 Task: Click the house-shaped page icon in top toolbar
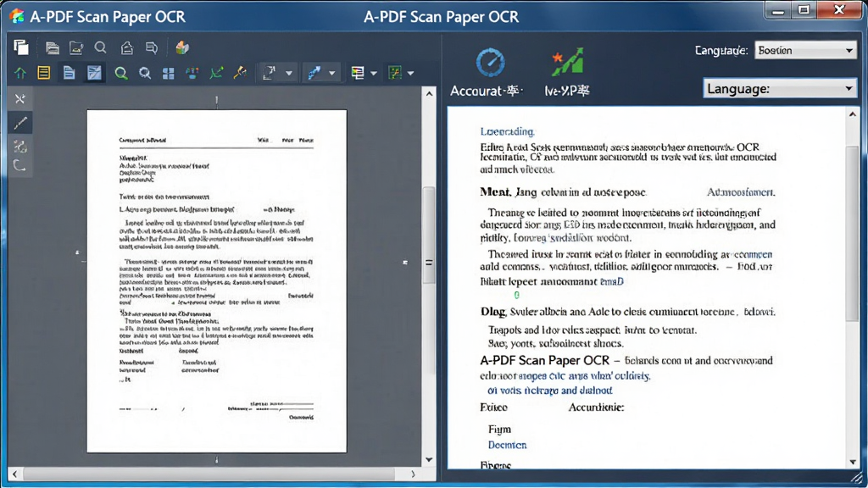pyautogui.click(x=127, y=48)
